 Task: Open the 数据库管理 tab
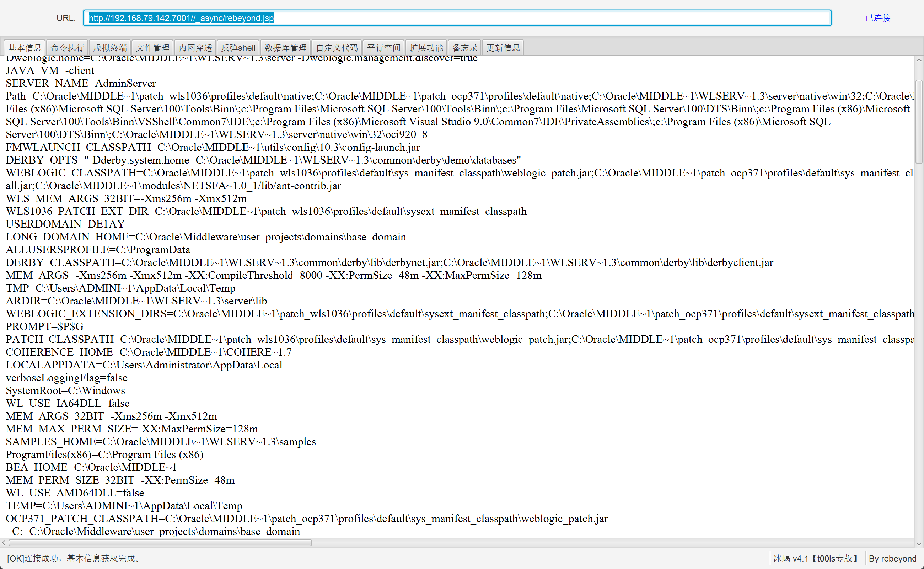(x=285, y=48)
